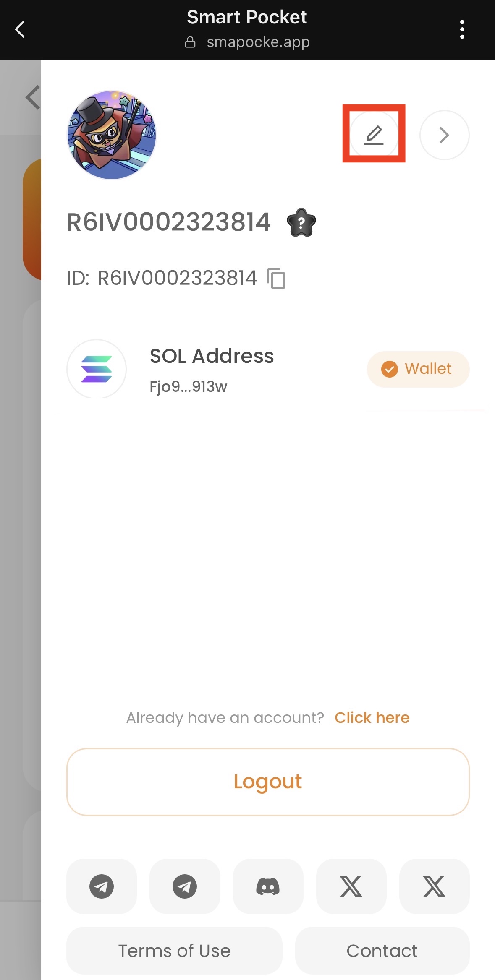Open the Discord social icon

[x=268, y=886]
